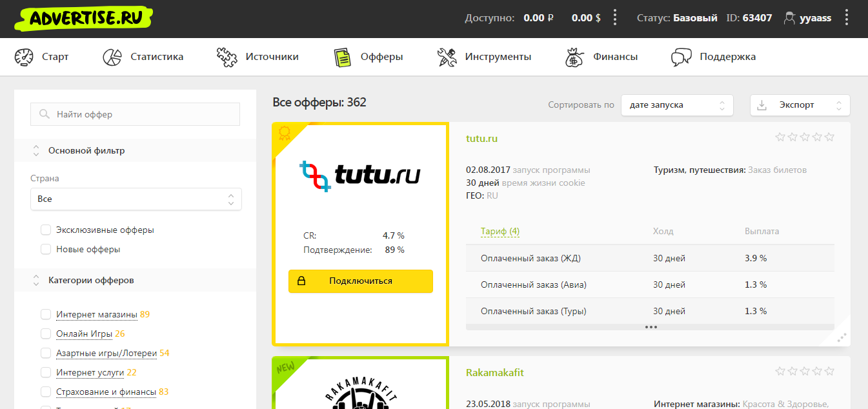Click the Финансы money bag icon
This screenshot has height=409, width=868.
(x=574, y=57)
